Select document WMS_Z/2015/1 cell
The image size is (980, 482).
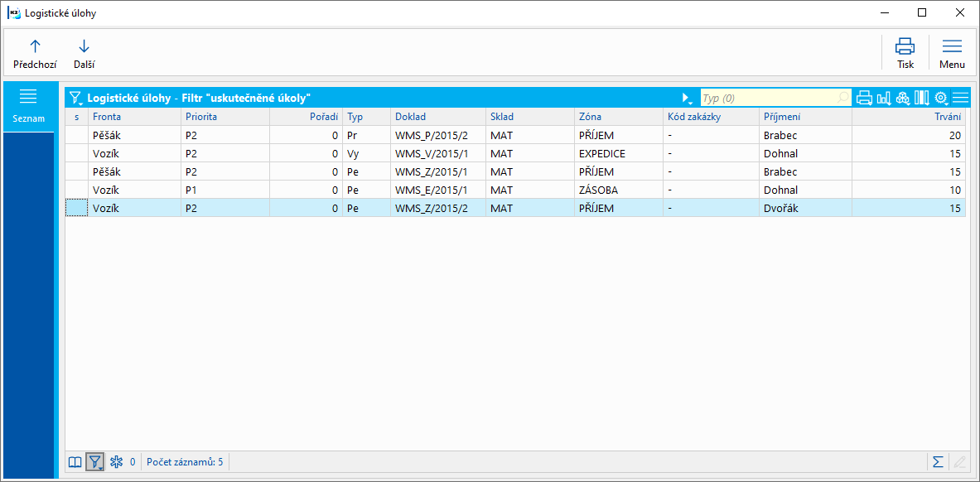pos(438,171)
